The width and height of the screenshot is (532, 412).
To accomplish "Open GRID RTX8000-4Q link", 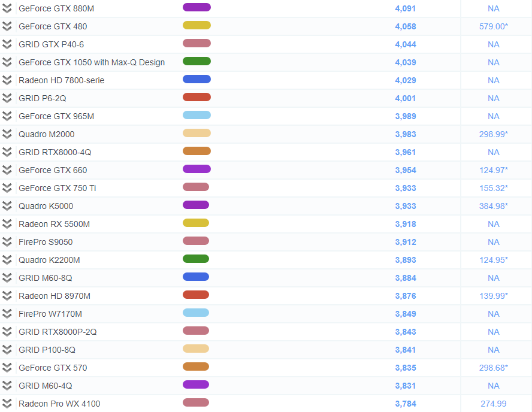I will (55, 152).
